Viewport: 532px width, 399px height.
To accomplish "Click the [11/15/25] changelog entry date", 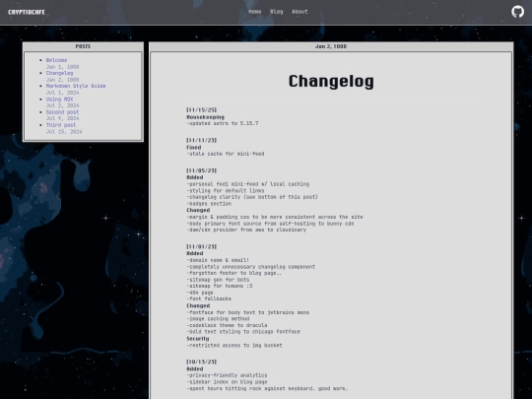I will point(202,110).
